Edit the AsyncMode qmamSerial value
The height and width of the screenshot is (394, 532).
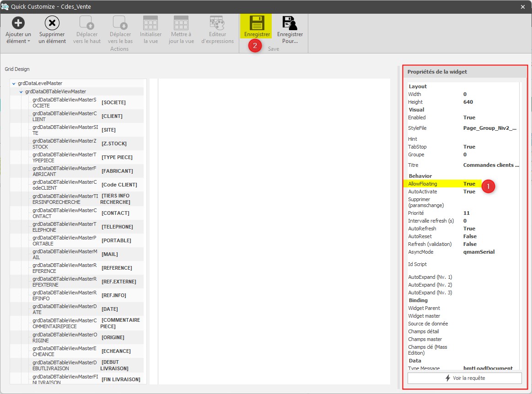coord(478,252)
